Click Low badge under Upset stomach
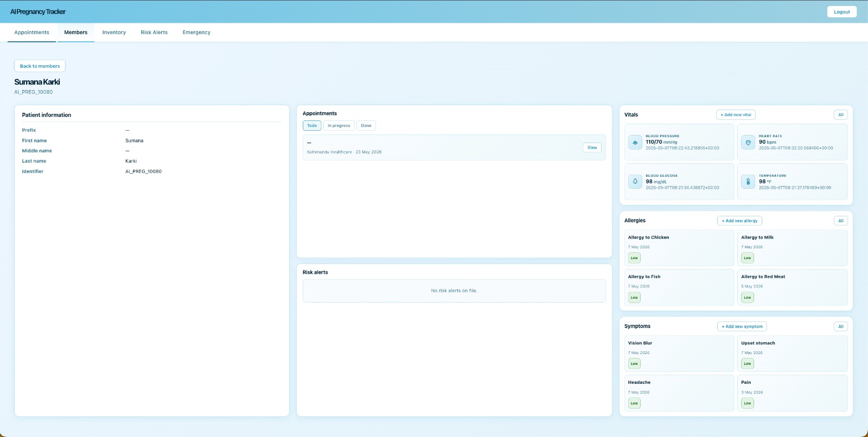 [x=748, y=364]
